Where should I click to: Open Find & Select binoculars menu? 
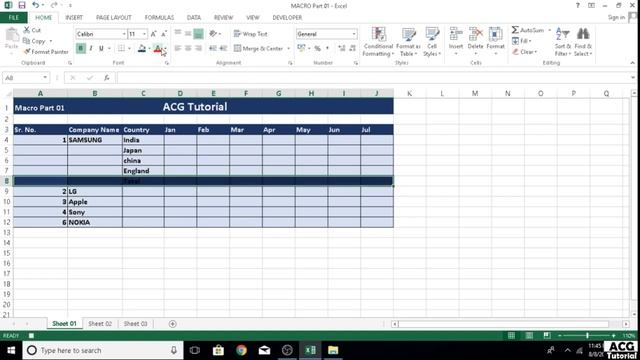tap(583, 42)
